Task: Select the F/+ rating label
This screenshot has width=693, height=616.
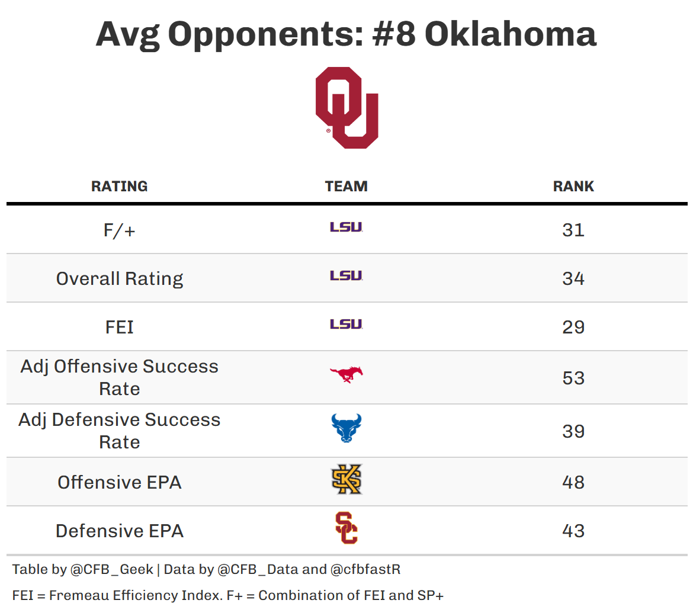Action: (x=120, y=230)
